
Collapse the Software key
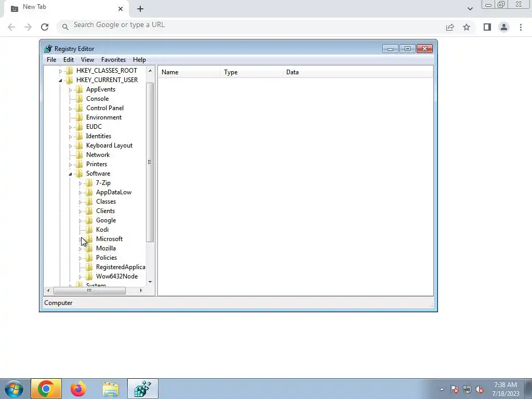pyautogui.click(x=70, y=174)
